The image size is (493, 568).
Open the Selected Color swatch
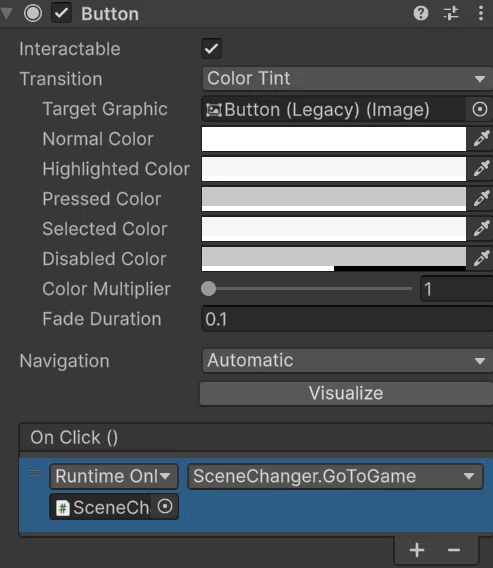tap(334, 229)
